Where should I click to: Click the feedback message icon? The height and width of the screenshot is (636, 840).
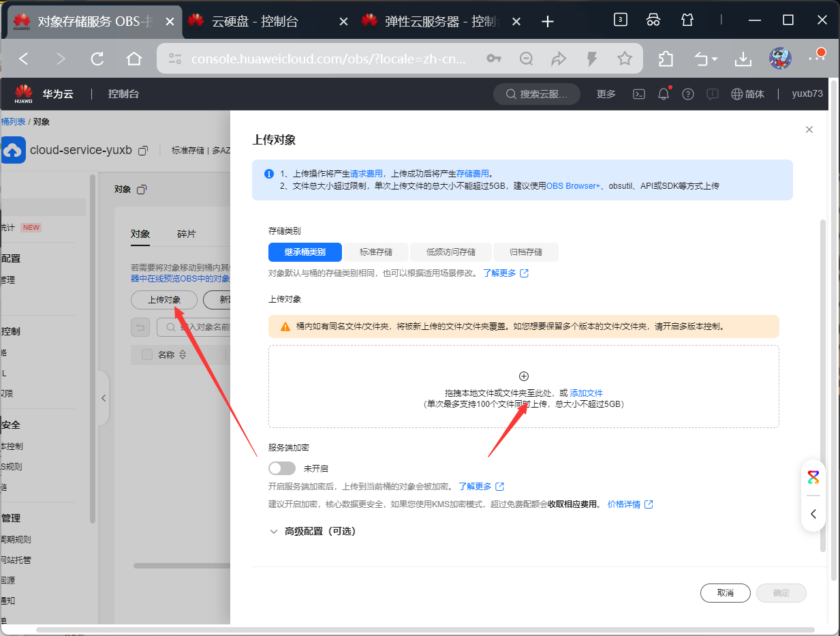(713, 94)
